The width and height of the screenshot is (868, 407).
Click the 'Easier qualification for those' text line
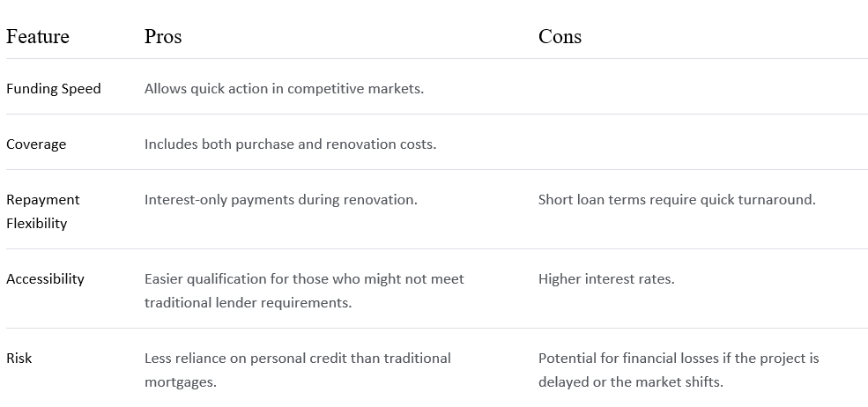[x=304, y=278]
